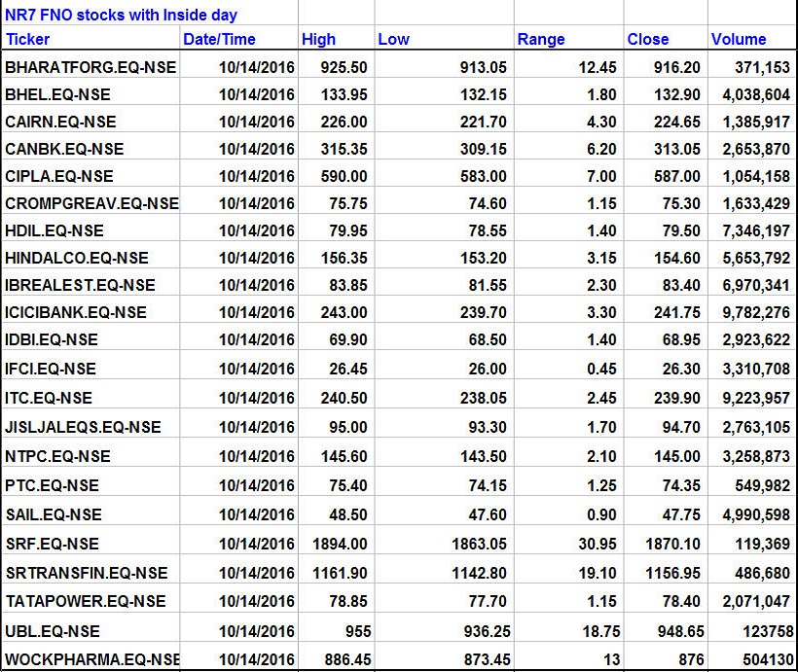Select the Low column header
Viewport: 798px width, 672px height.
[x=393, y=40]
